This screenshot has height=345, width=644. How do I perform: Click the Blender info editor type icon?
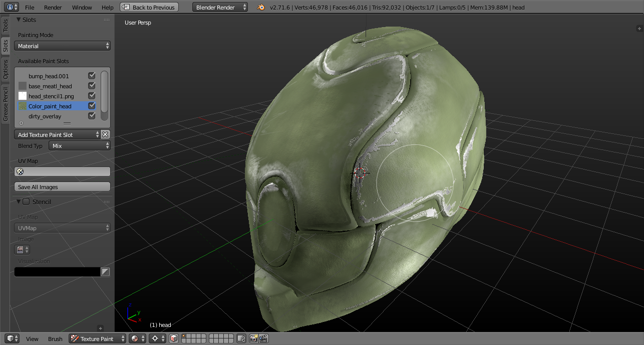pos(10,8)
